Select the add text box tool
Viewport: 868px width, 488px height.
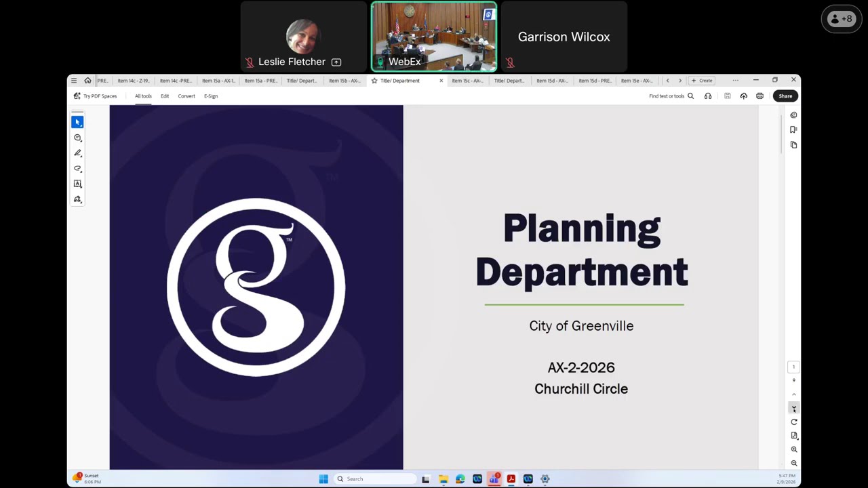coord(77,184)
